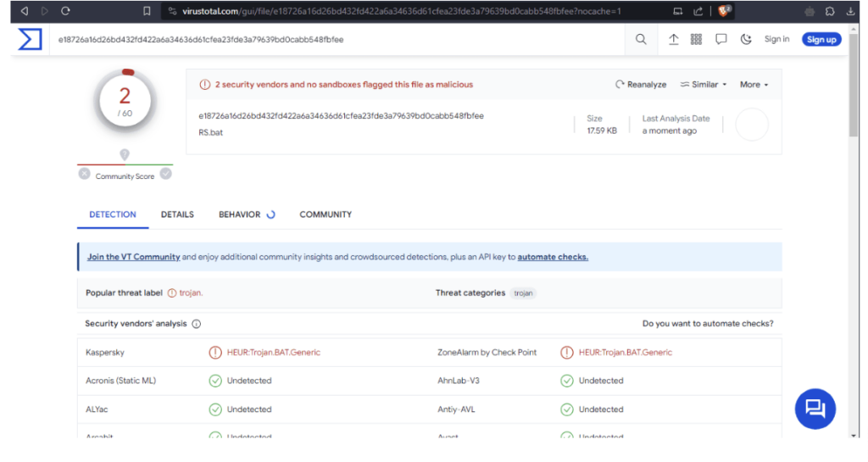Open the blue chat support button
Screen dimensions: 868x462
[x=815, y=409]
